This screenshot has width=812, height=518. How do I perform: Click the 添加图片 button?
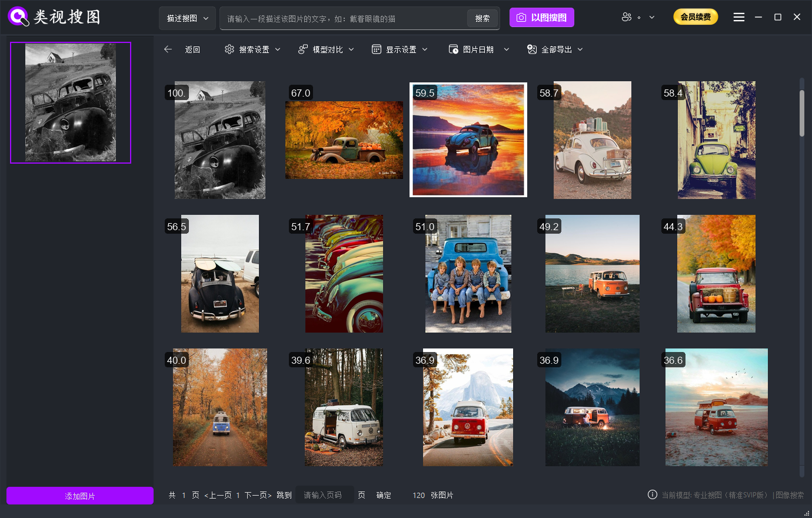[x=80, y=496]
